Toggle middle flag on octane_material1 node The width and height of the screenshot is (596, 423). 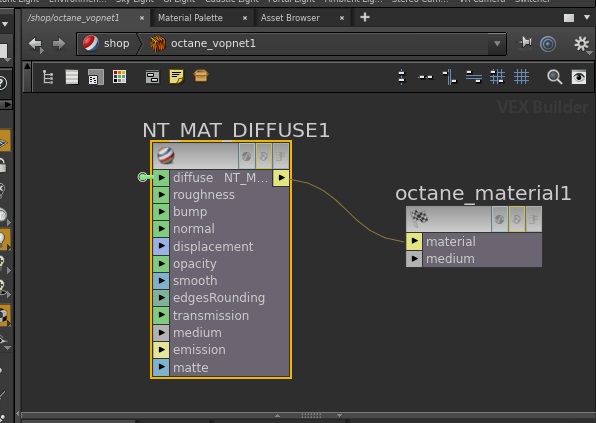[517, 219]
